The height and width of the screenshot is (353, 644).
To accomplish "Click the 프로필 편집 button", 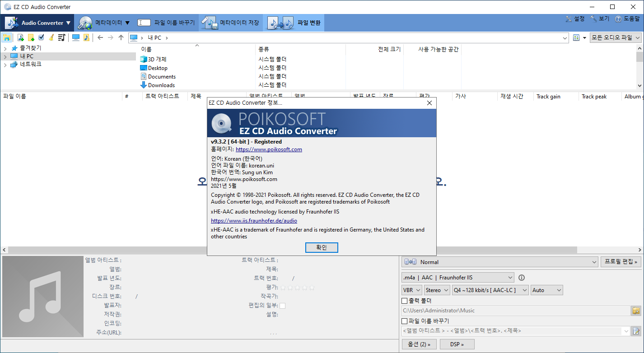I will [x=621, y=262].
